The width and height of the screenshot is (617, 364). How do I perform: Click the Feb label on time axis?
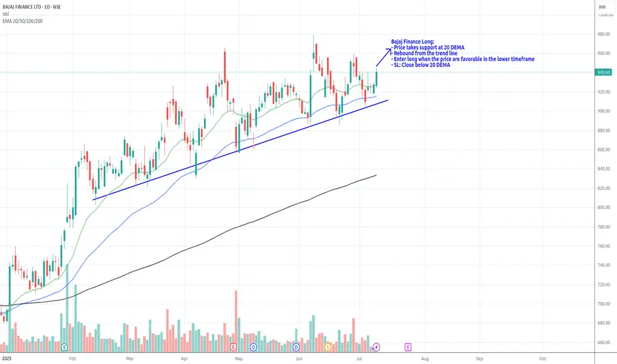point(72,359)
